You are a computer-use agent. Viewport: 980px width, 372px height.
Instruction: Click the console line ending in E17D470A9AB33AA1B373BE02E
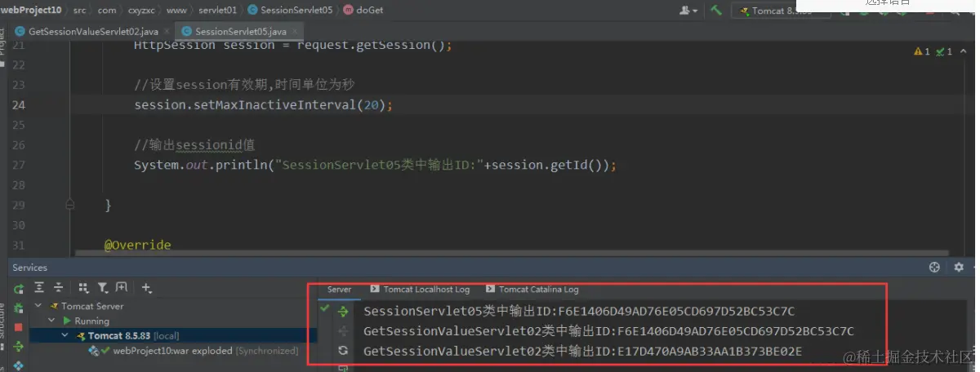tap(583, 352)
